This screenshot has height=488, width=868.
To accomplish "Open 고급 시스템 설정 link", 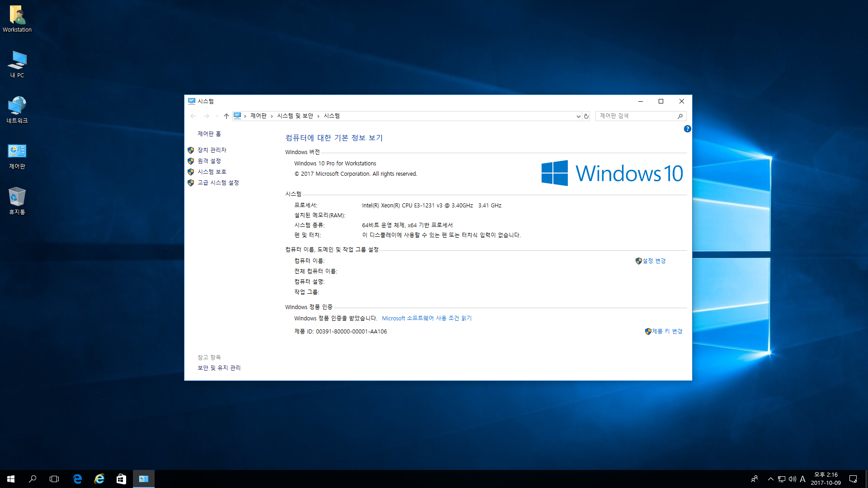I will tap(218, 183).
